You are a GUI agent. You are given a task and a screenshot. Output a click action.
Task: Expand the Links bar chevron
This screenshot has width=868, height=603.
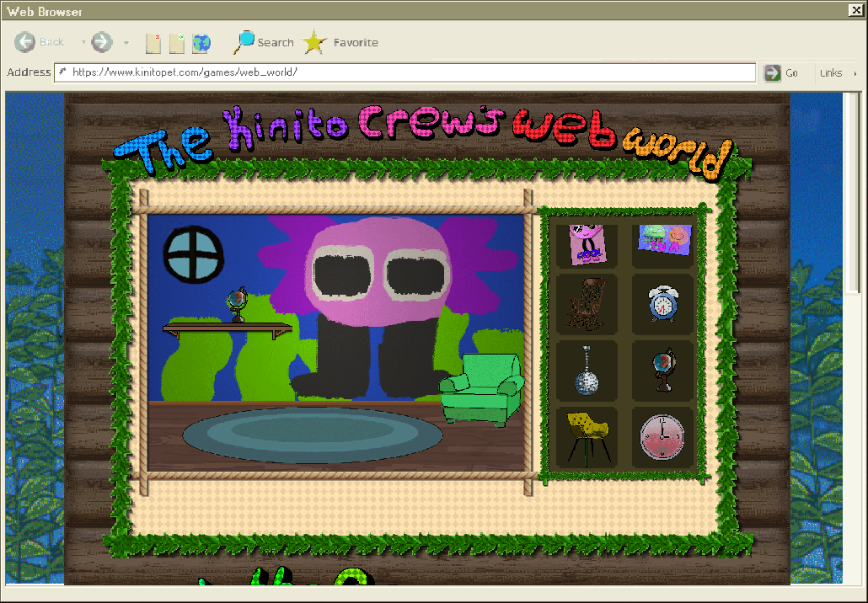[x=855, y=73]
